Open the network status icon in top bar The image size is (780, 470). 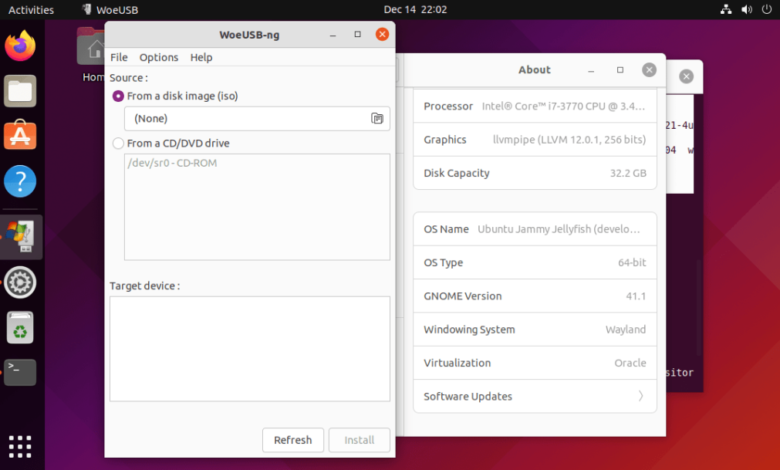(x=726, y=9)
